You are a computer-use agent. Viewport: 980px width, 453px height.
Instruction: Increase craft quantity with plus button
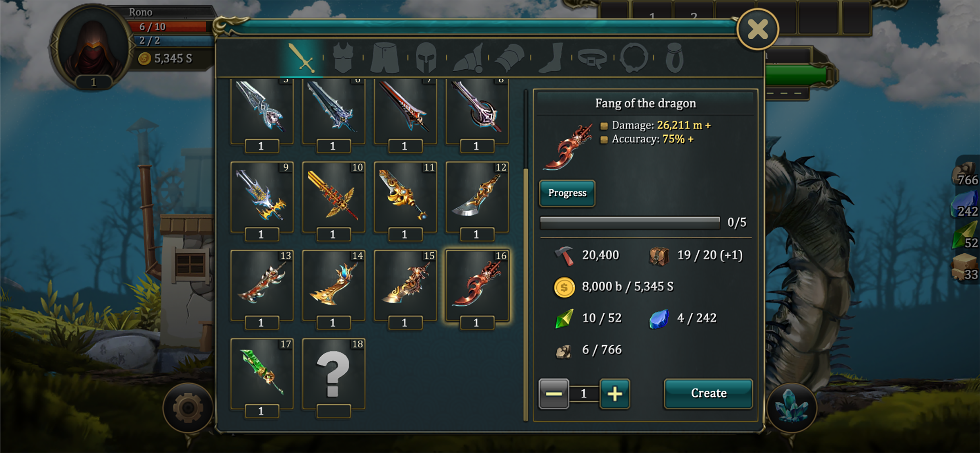[x=615, y=394]
